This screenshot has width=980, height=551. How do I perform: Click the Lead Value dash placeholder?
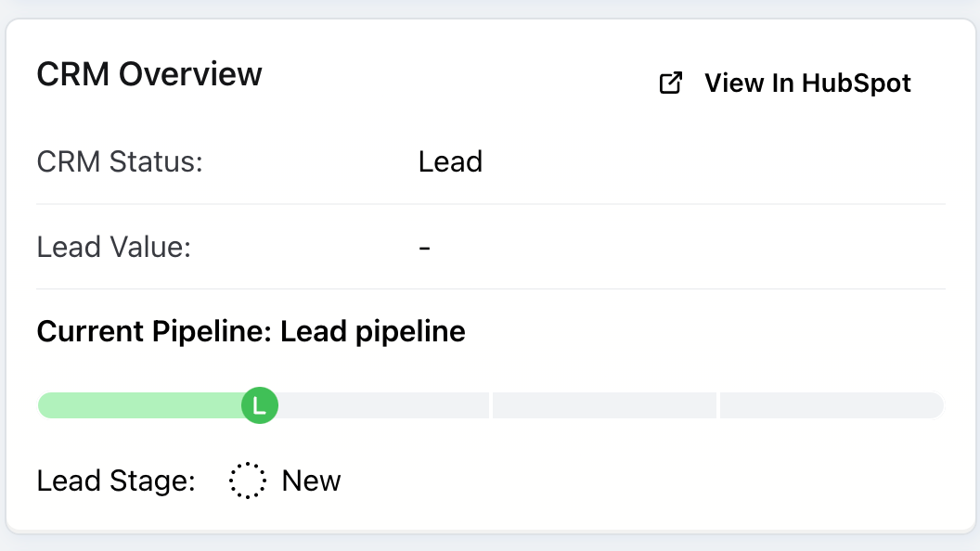coord(424,247)
